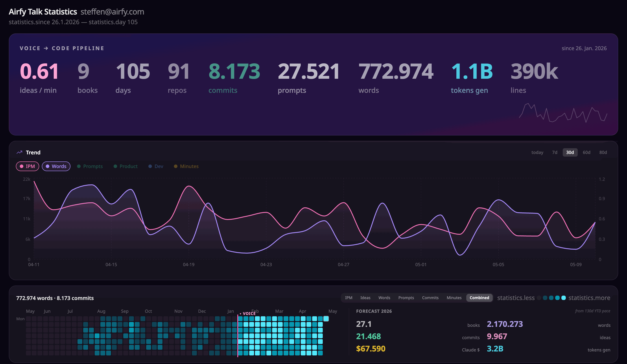
Task: Select the 30d time range
Action: point(570,152)
